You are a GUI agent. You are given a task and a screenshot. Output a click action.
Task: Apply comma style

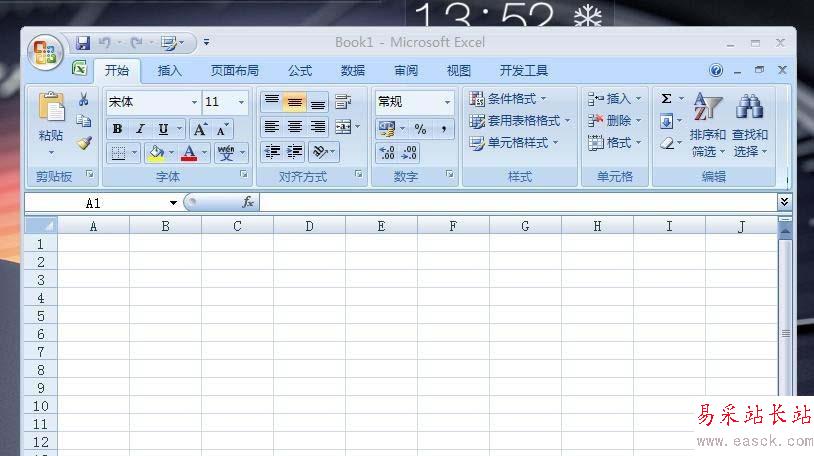(444, 128)
